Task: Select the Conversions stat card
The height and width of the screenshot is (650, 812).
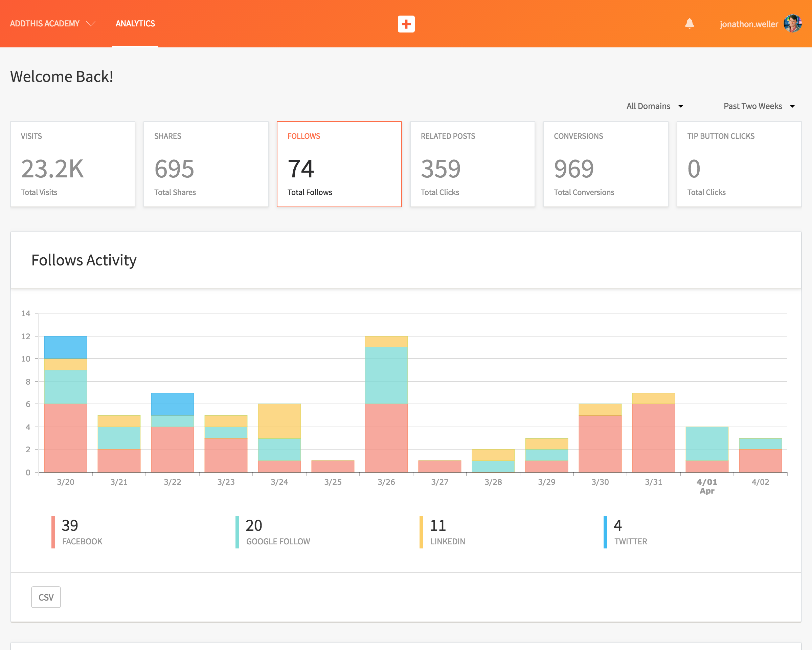Action: pos(606,164)
